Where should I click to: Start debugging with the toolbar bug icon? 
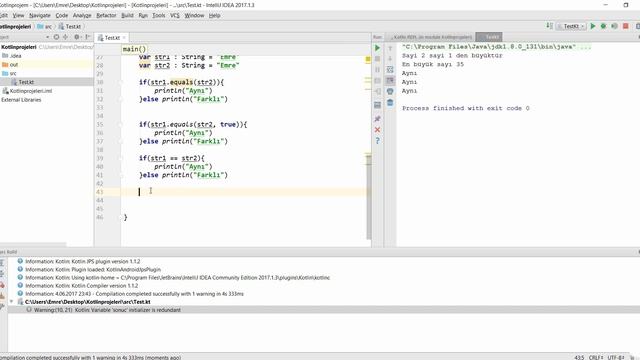pos(603,26)
